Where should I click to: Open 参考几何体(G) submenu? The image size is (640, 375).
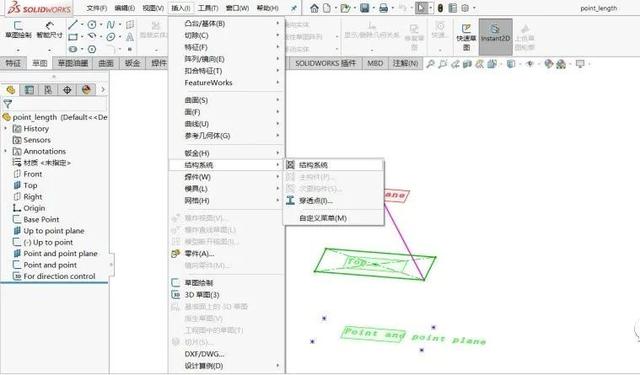[x=227, y=135]
